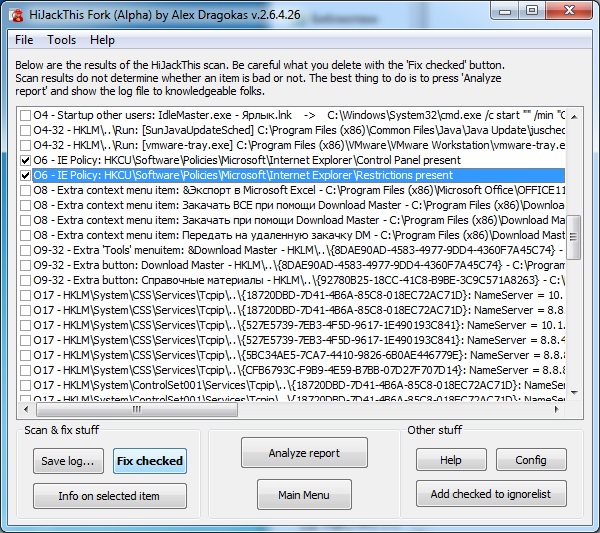Check the Закачать ВСЕ при помощи Download Master checkbox

[x=25, y=205]
